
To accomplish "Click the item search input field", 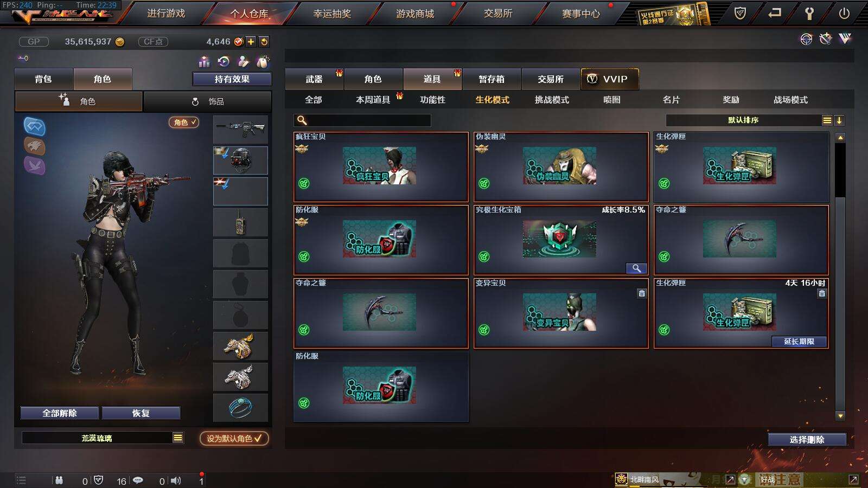I will (x=362, y=120).
